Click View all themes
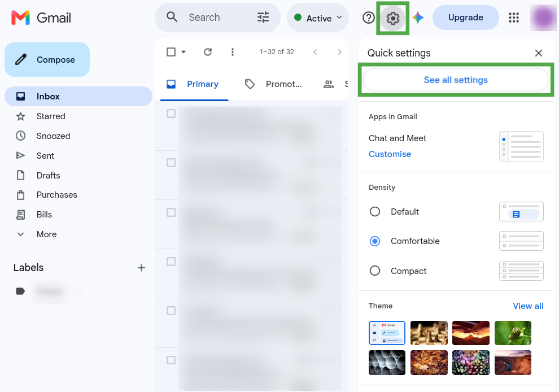559x392 pixels. tap(528, 306)
